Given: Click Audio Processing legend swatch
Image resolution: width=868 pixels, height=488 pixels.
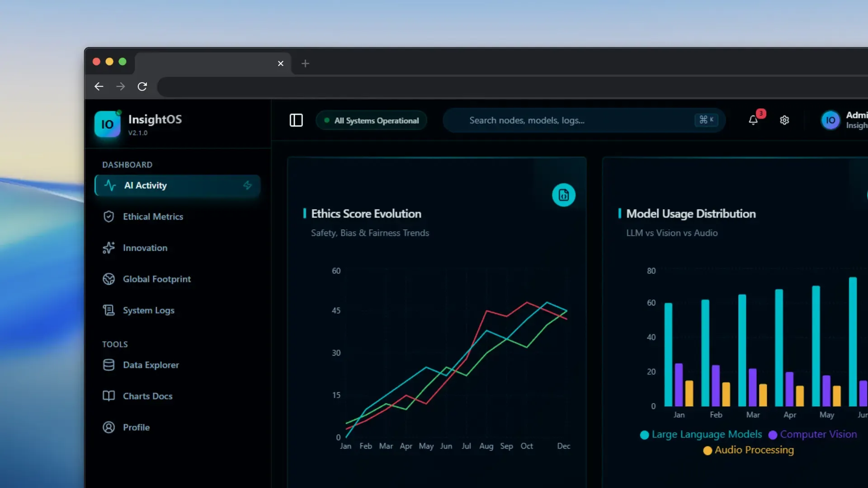Looking at the screenshot, I should pos(708,450).
